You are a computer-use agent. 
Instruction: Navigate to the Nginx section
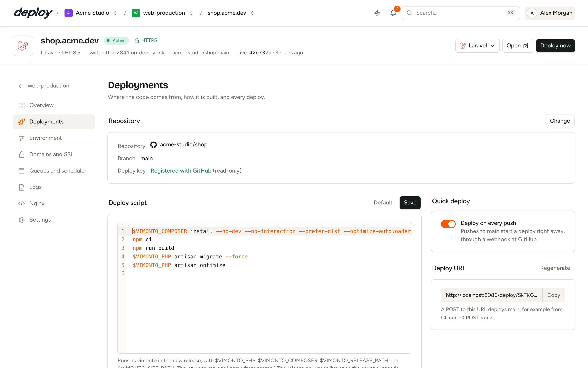(54, 203)
